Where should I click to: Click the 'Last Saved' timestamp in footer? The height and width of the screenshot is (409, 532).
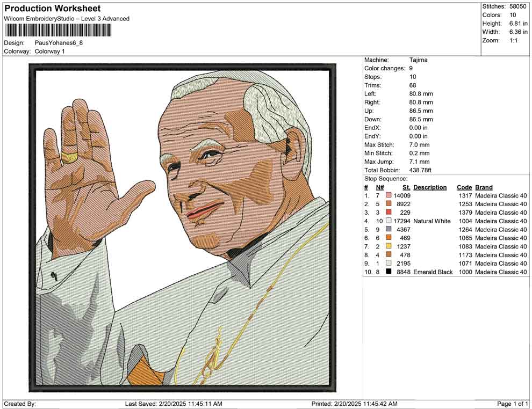(x=174, y=404)
